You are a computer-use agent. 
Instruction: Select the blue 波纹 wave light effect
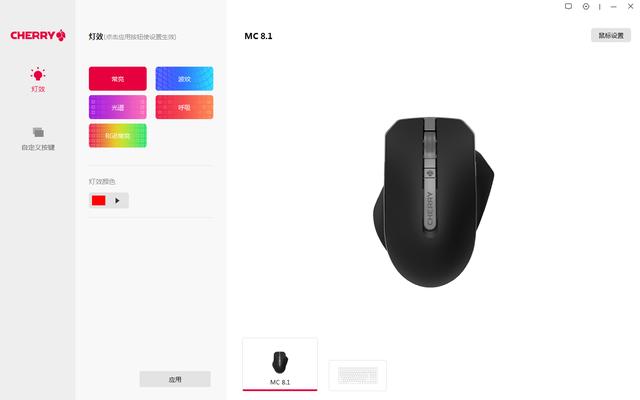pos(184,78)
